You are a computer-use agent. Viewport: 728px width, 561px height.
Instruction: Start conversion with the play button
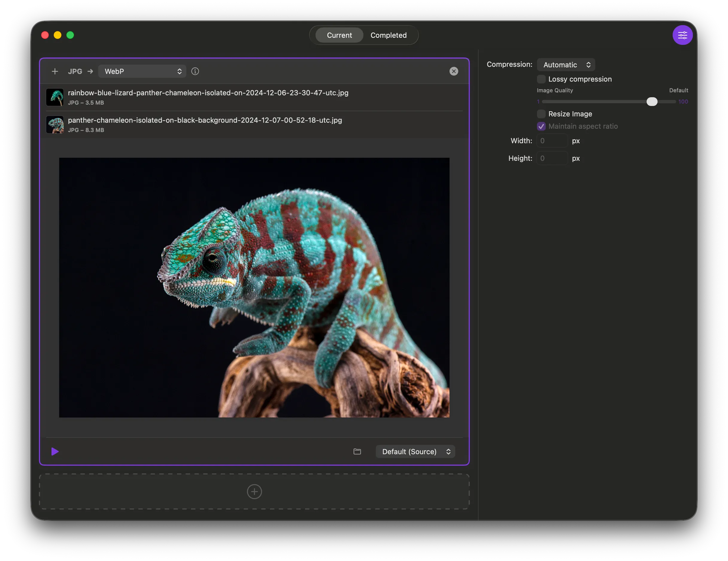55,451
